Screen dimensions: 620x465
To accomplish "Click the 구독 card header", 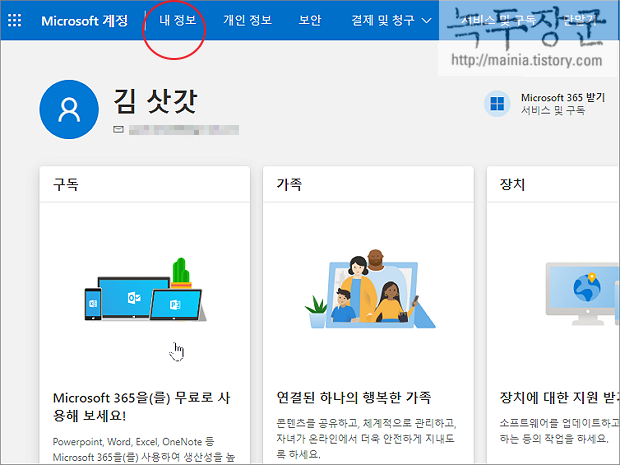I will 145,184.
